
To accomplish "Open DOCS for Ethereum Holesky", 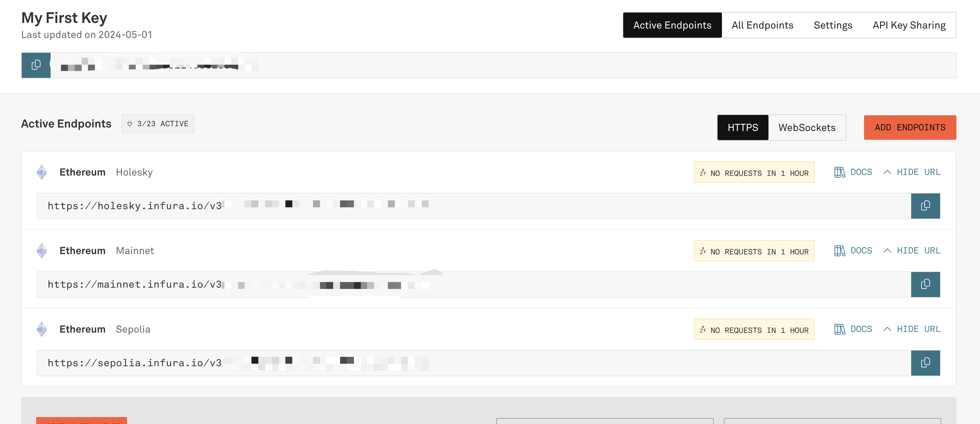I will pyautogui.click(x=852, y=171).
